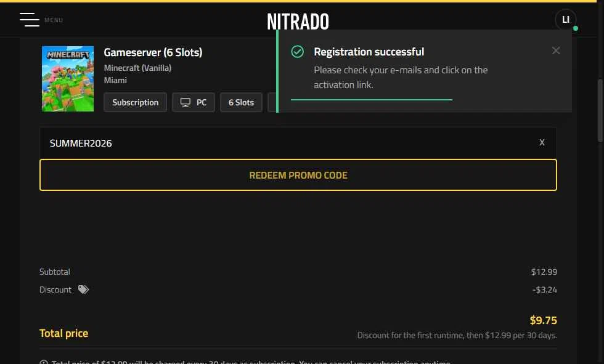Click the notification timer progress bar
Screen dimensions: 604x364
click(371, 100)
